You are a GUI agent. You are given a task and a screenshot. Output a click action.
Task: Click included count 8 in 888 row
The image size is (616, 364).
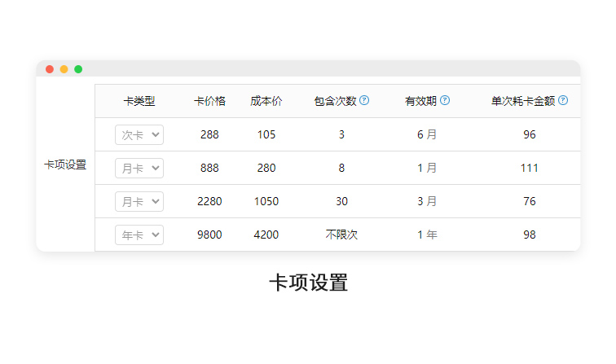coord(341,168)
